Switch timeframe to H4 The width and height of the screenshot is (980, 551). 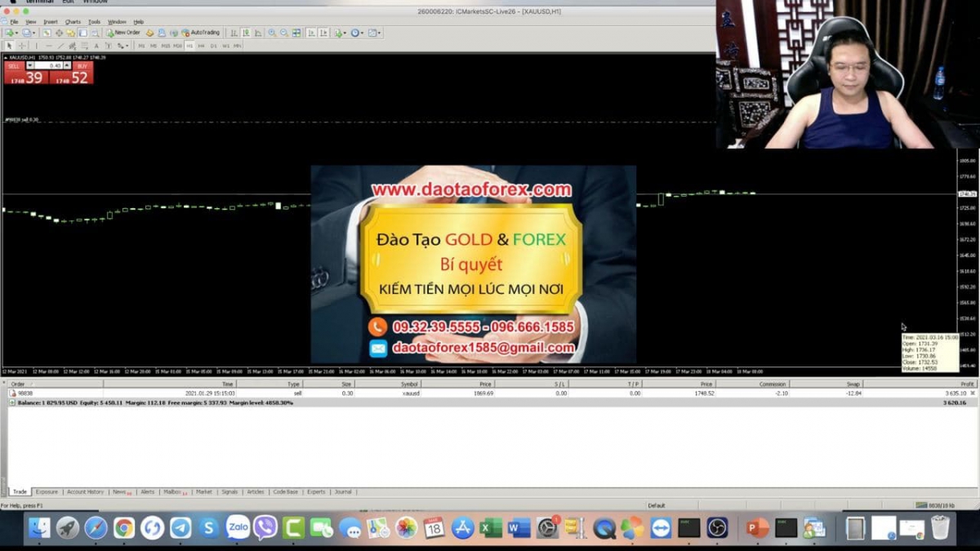201,46
